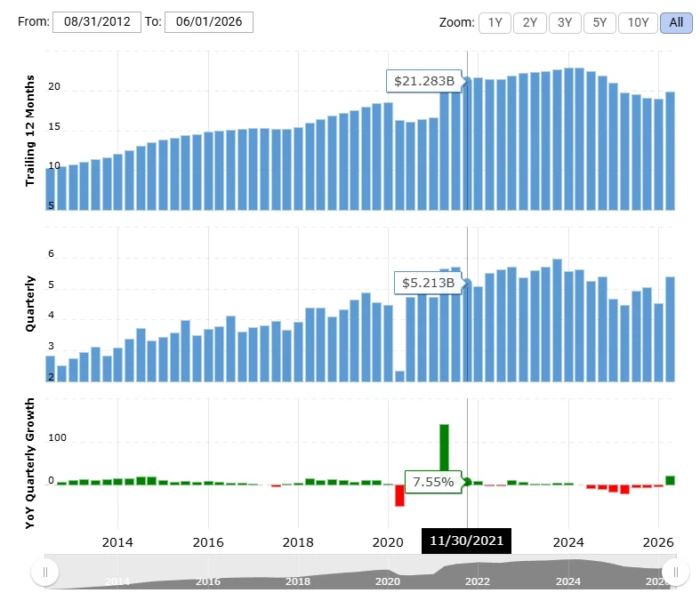
Task: Click the 7.55% growth tooltip
Action: tap(433, 482)
